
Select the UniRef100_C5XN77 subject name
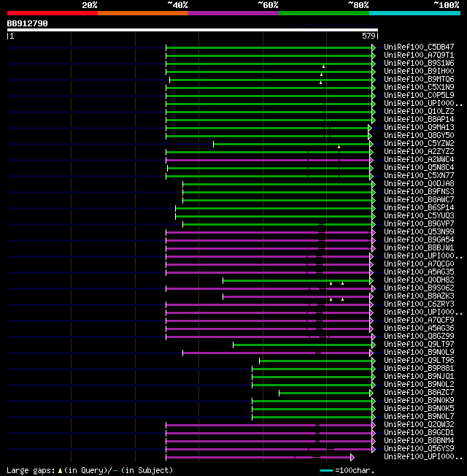419,175
